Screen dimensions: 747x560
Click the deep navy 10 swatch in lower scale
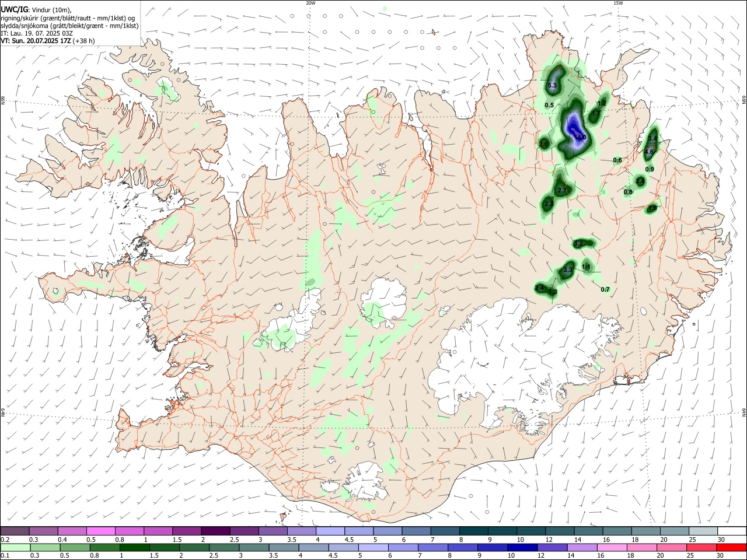coord(522,548)
